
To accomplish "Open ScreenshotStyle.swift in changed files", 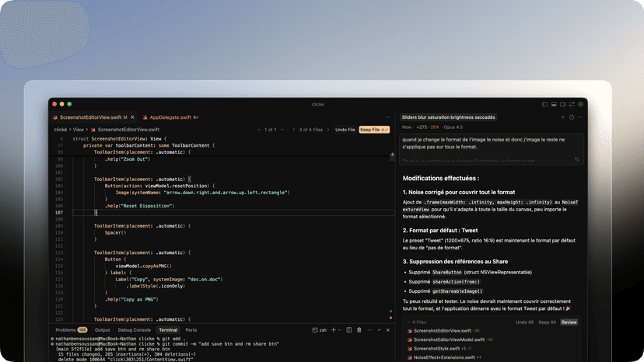I will tap(436, 349).
